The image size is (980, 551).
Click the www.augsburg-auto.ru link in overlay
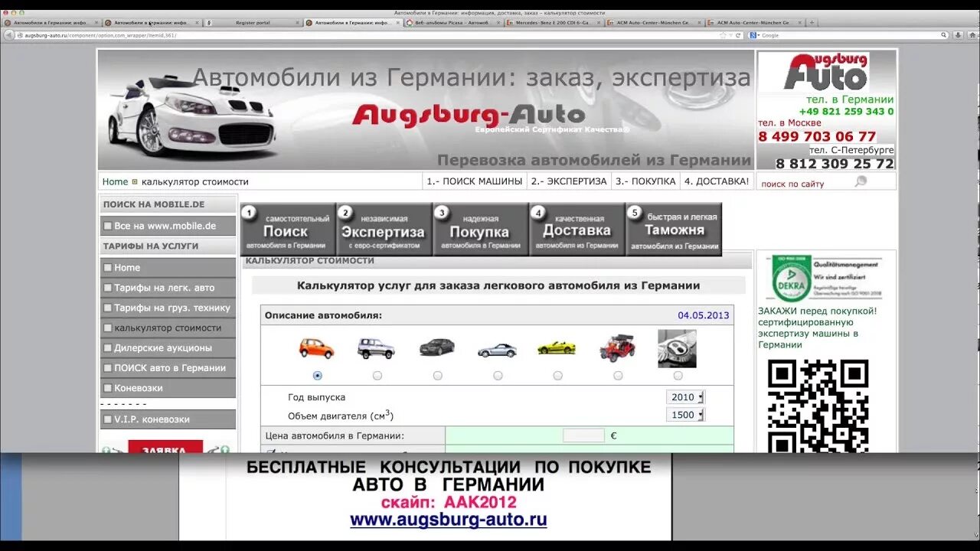(x=449, y=520)
